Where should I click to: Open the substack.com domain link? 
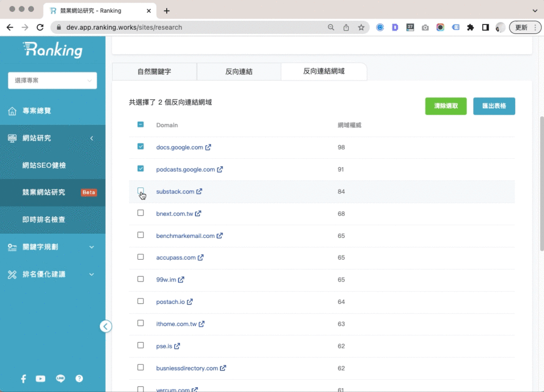click(175, 192)
